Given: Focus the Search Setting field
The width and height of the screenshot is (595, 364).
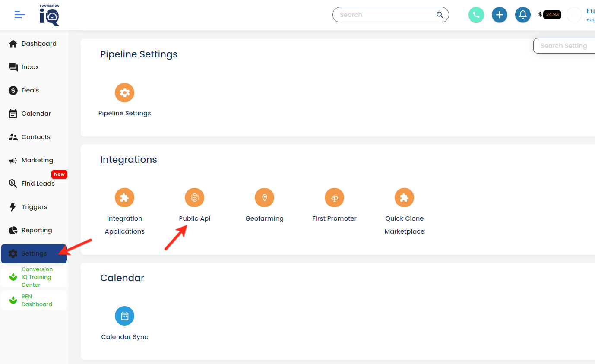Looking at the screenshot, I should pos(564,46).
